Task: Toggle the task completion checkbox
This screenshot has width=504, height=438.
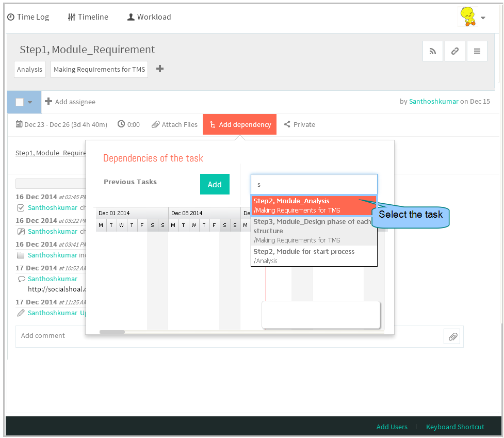Action: [x=20, y=102]
